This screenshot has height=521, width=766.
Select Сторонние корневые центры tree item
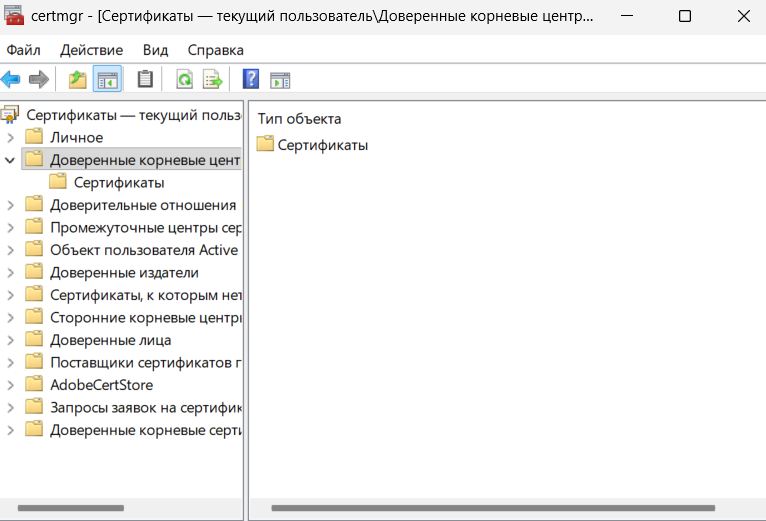point(146,317)
